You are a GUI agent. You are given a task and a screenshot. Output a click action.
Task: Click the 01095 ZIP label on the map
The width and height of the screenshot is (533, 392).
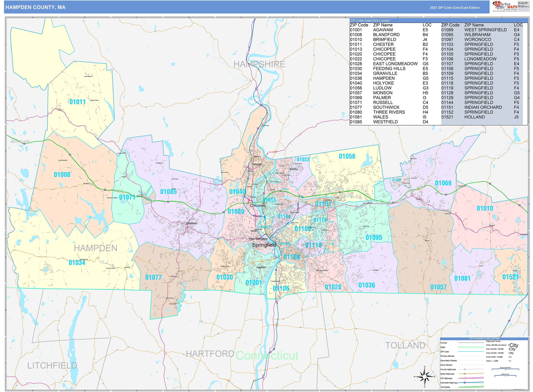374,237
